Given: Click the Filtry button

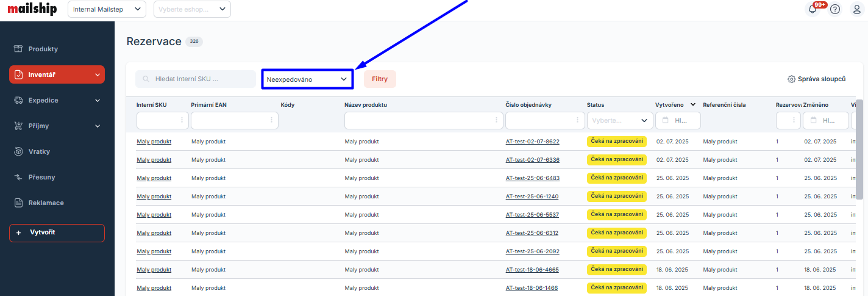Looking at the screenshot, I should [x=380, y=79].
